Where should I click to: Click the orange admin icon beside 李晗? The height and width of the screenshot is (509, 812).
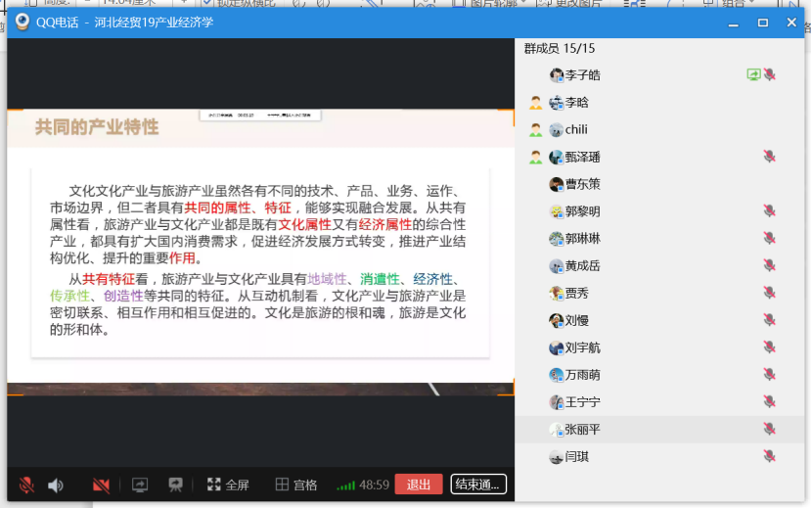point(535,102)
